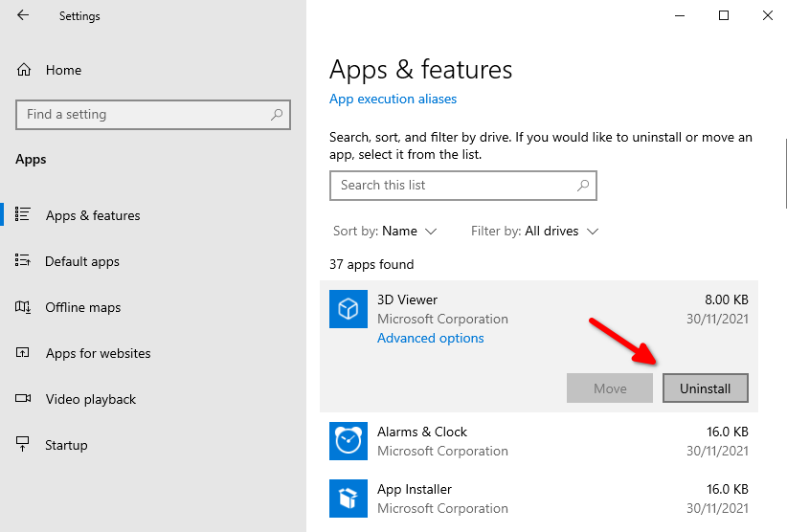Click the 3D Viewer cube icon
This screenshot has width=787, height=532.
pyautogui.click(x=349, y=309)
